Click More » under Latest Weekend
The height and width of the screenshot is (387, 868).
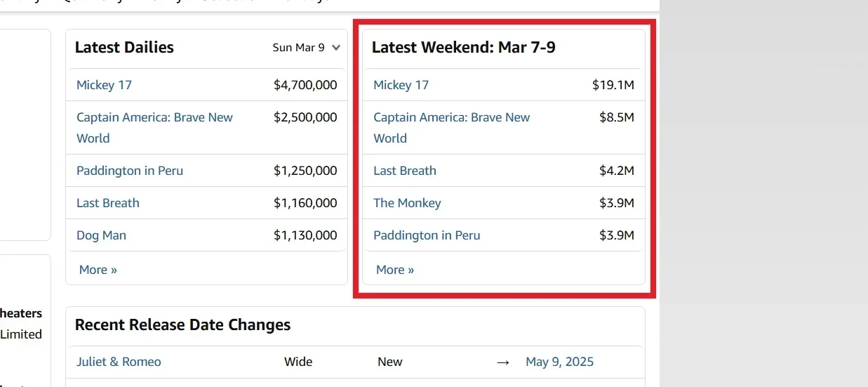pos(395,270)
